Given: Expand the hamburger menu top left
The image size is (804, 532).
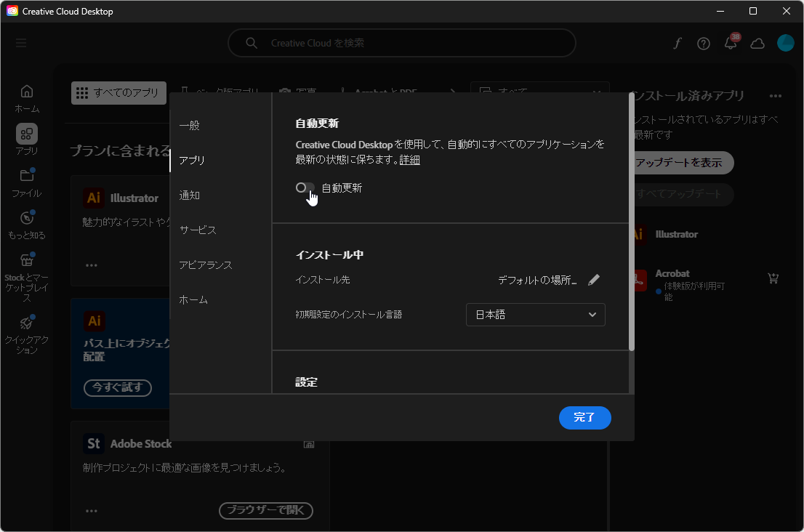Looking at the screenshot, I should [x=20, y=42].
